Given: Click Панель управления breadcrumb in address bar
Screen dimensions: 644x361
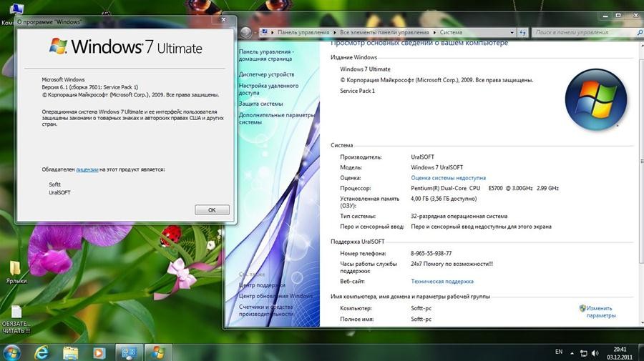Looking at the screenshot, I should pyautogui.click(x=303, y=32).
